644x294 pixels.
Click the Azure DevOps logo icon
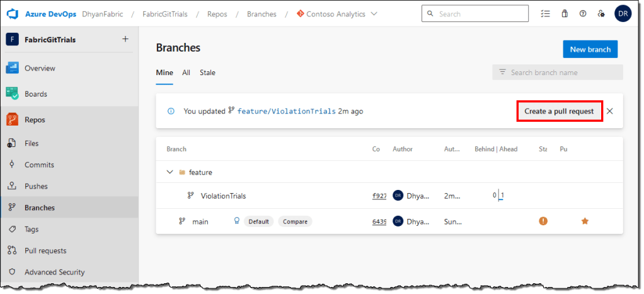click(x=13, y=14)
